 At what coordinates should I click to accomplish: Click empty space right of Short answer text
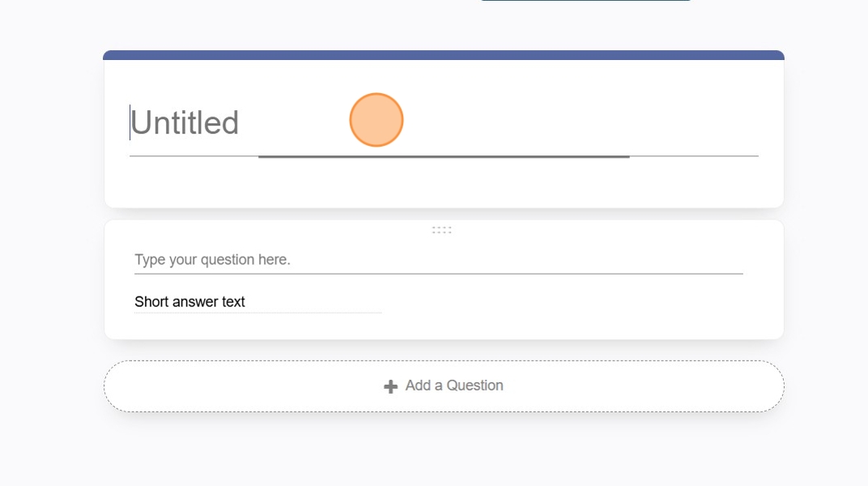point(567,302)
